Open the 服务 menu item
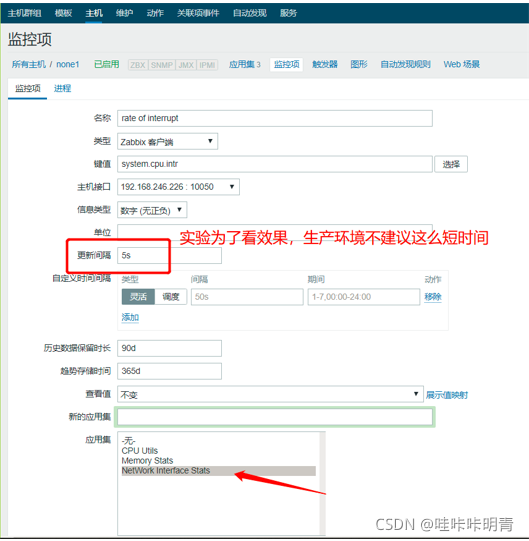Image resolution: width=529 pixels, height=541 pixels. [288, 13]
